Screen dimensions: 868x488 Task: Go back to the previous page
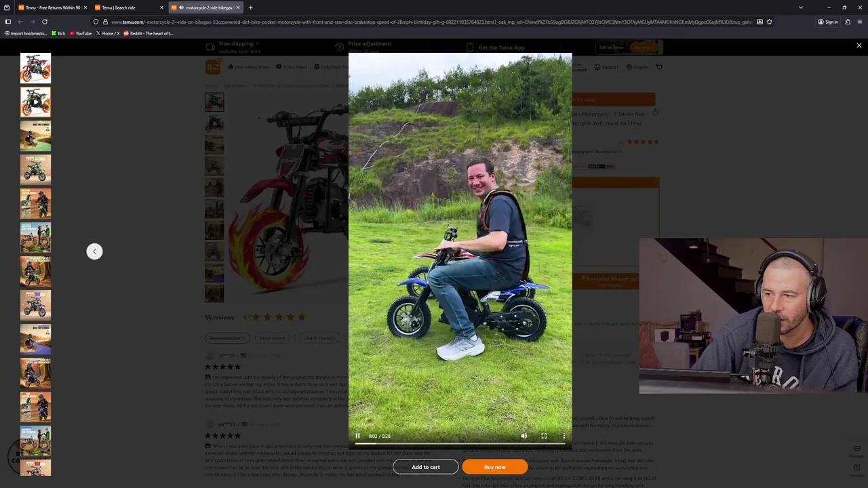(x=20, y=22)
